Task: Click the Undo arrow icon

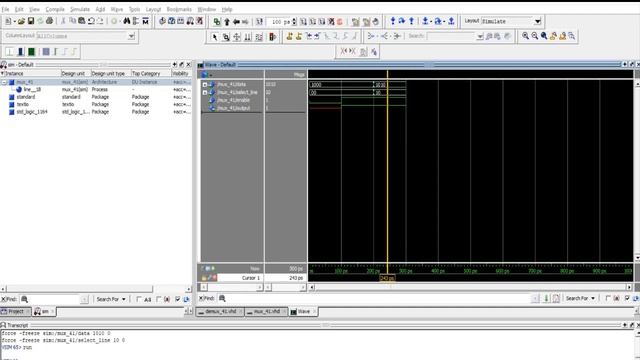Action: click(91, 21)
